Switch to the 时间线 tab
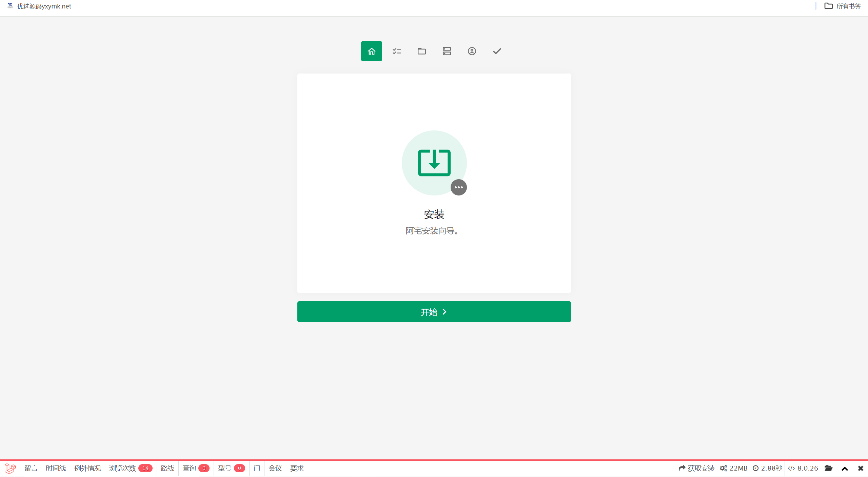 [x=56, y=468]
